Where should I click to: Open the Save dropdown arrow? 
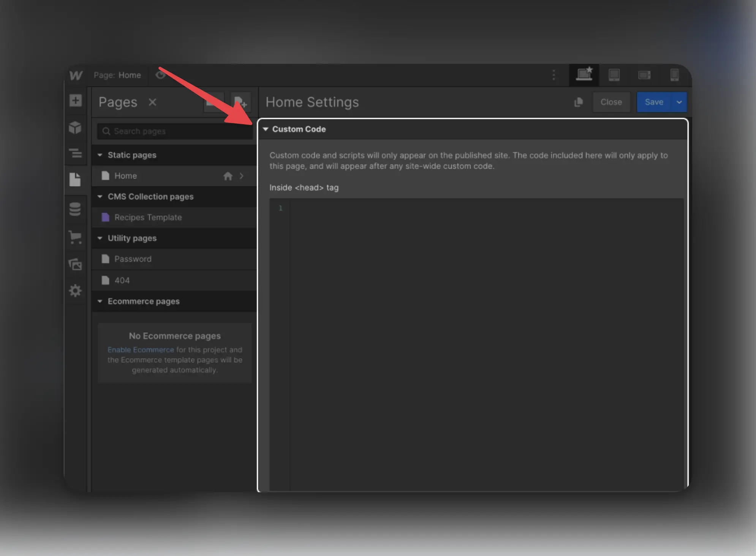click(x=679, y=102)
